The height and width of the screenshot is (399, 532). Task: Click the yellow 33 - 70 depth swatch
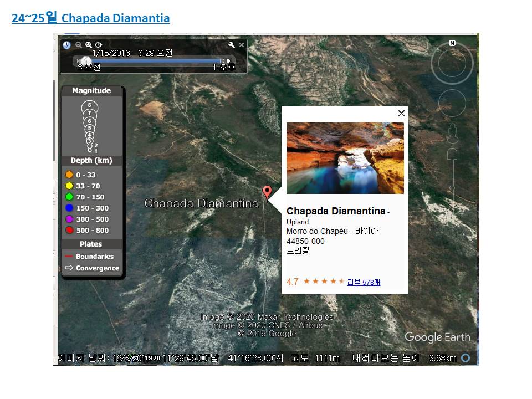tap(69, 186)
